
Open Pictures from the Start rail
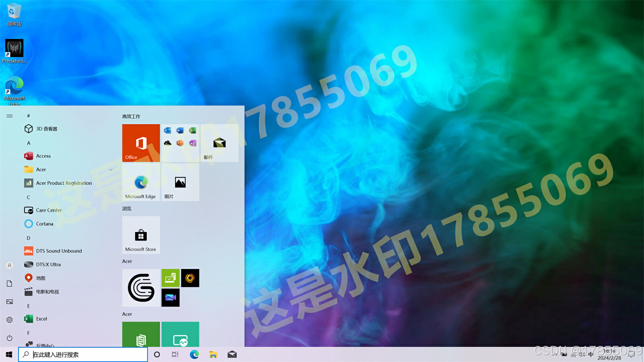tap(10, 302)
